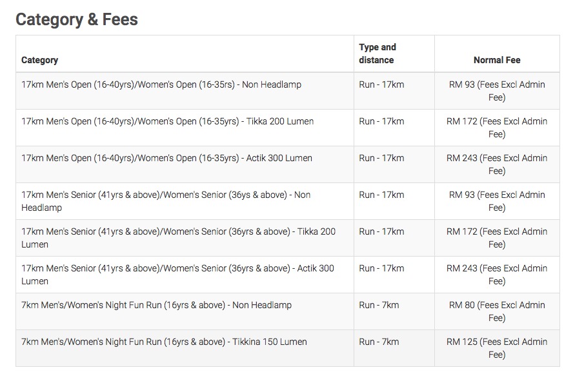
Task: Click Run - 7km in Tikkina row
Action: point(379,342)
